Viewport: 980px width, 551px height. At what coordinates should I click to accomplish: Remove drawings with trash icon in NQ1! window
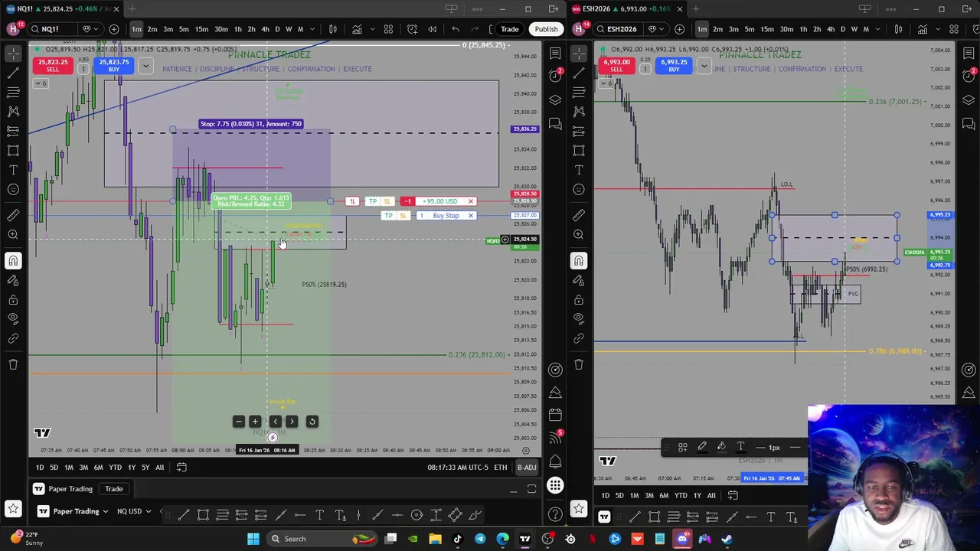13,364
